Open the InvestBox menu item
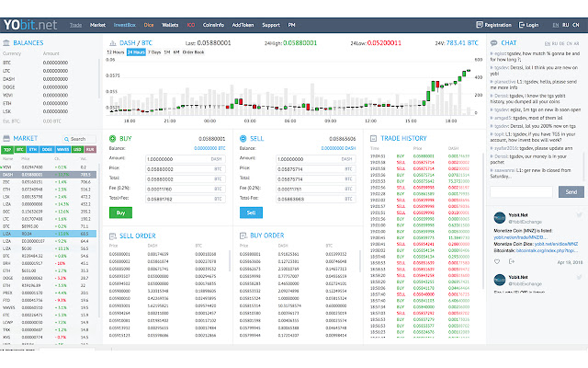 coord(125,25)
